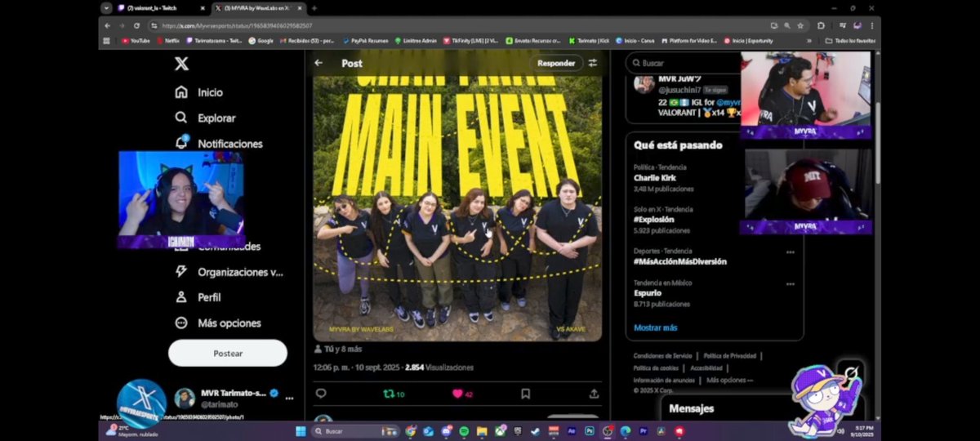Repost the tweet with 10 reposts

(x=394, y=394)
